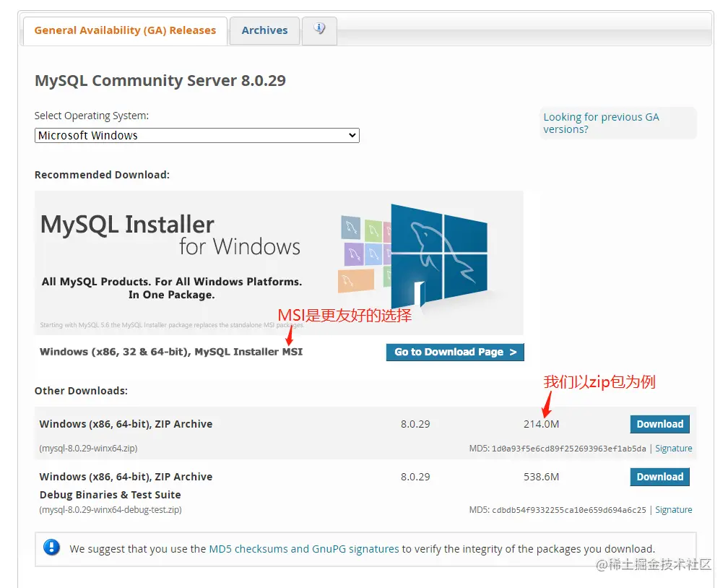The image size is (728, 588).
Task: Click the MD5 hash 1d0a93f5e6cd89f252693963ef1ab5da
Action: pyautogui.click(x=569, y=449)
